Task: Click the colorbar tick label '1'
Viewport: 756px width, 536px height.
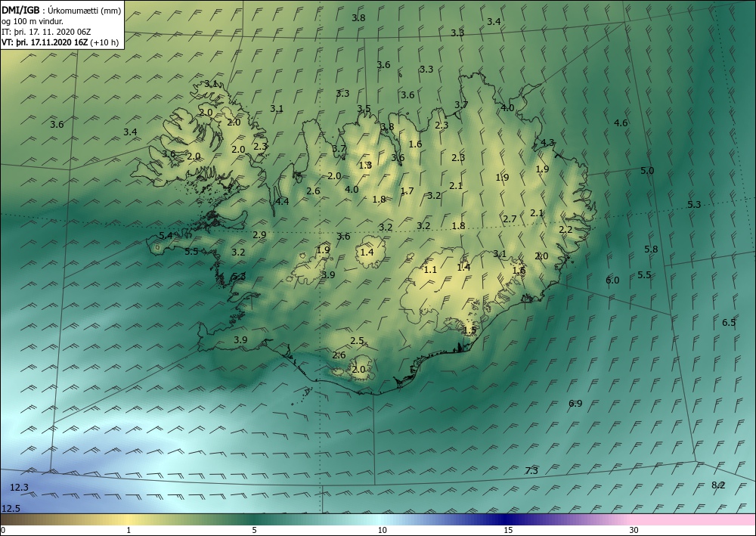Action: tap(128, 530)
